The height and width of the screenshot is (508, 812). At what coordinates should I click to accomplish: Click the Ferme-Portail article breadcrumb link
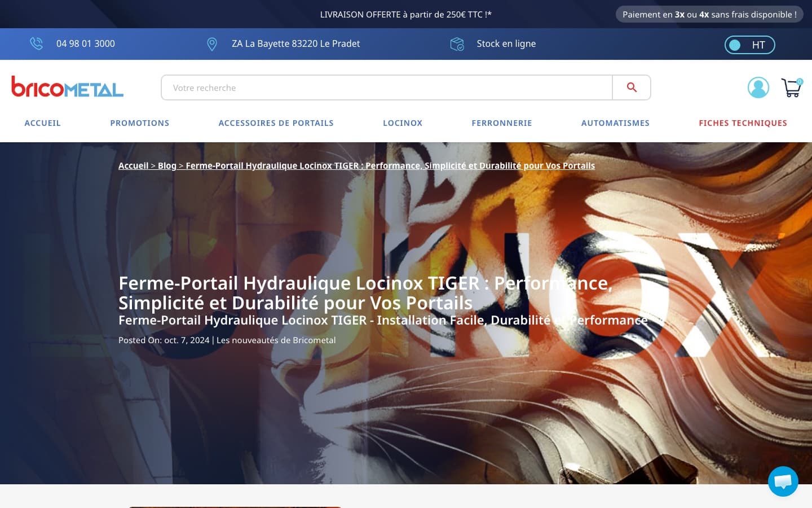point(390,165)
